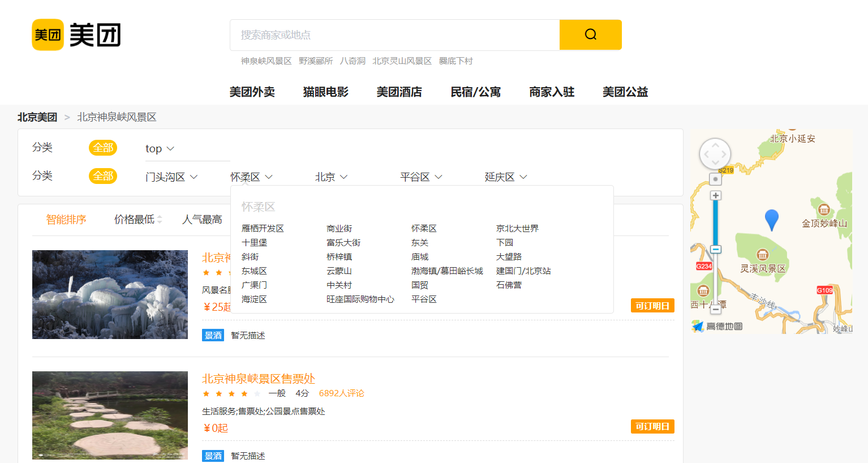
Task: Click 景酒 tag of the 北京神泉峡景区售票处 listing
Action: tap(213, 456)
